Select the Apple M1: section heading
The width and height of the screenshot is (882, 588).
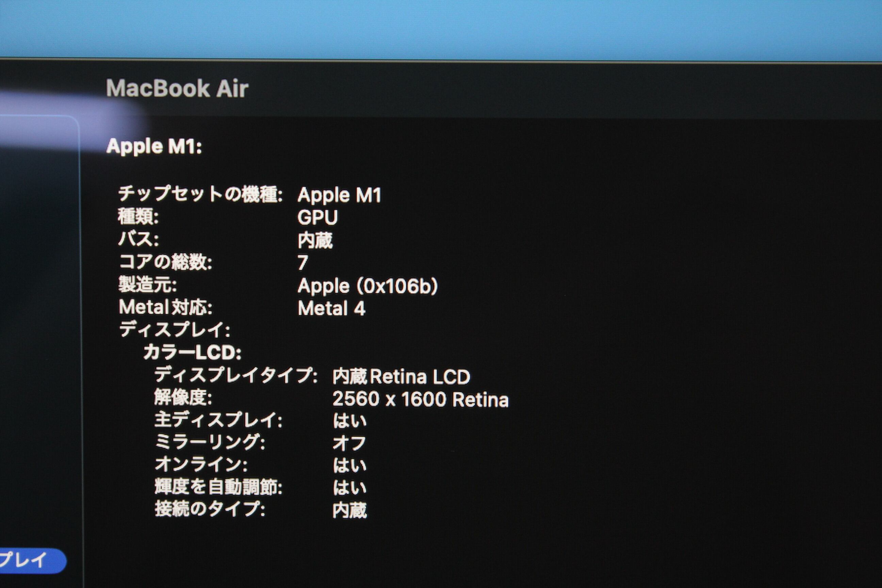pos(154,147)
